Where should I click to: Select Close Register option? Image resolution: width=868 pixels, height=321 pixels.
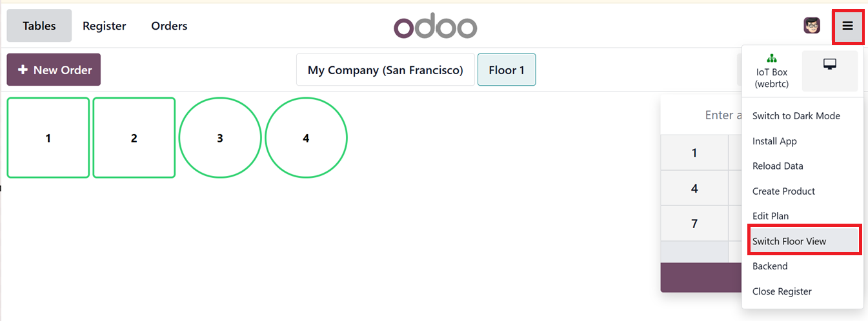pyautogui.click(x=782, y=291)
